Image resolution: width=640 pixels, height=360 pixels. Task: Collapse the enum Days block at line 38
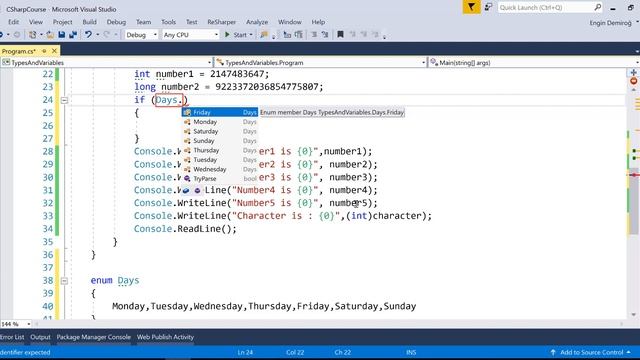coord(64,281)
